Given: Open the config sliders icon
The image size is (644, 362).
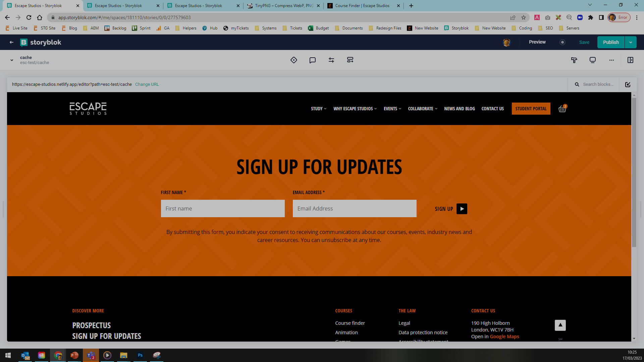Looking at the screenshot, I should click(x=331, y=60).
